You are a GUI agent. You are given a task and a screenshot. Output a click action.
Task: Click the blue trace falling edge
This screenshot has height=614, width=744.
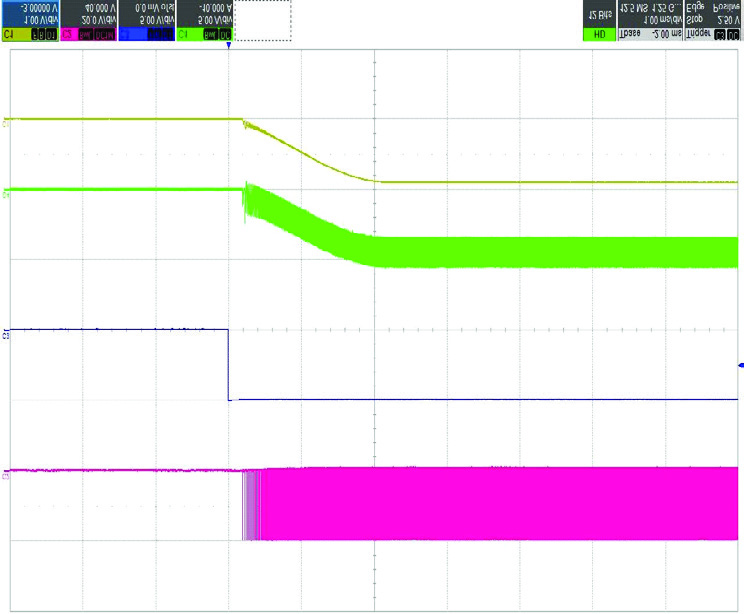pyautogui.click(x=229, y=365)
